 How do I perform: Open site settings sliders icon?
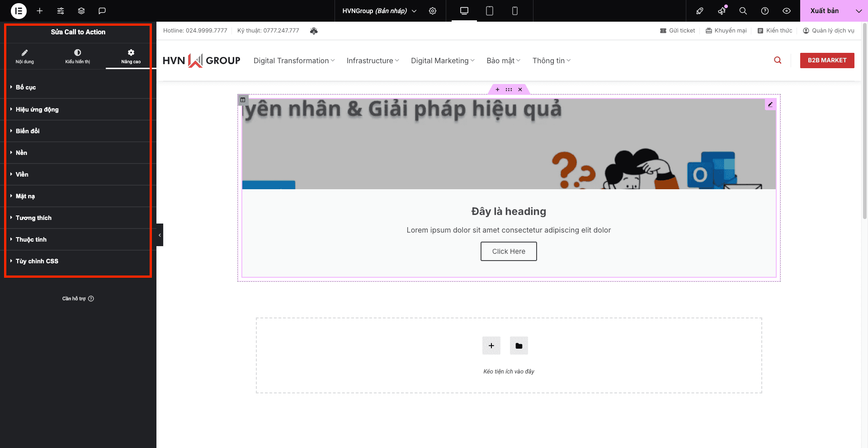point(61,11)
